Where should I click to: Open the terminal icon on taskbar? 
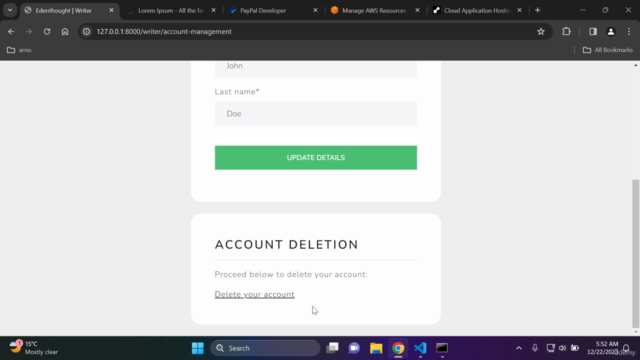(x=442, y=348)
